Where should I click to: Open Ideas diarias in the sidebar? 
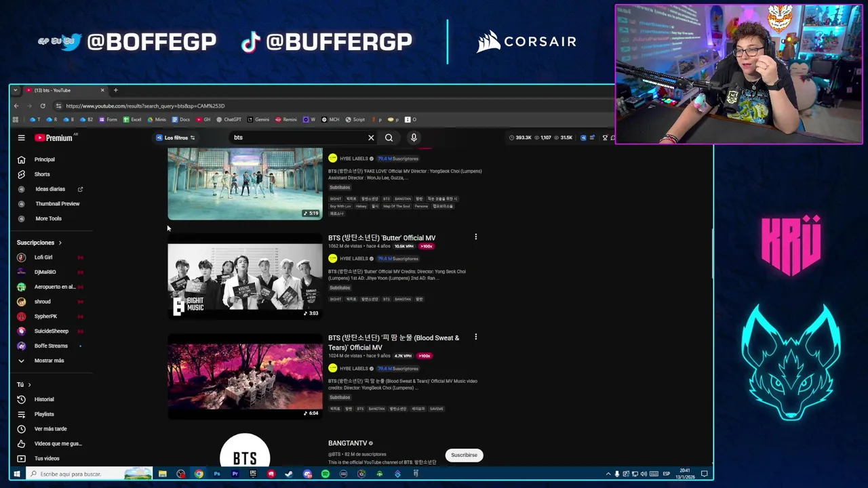pyautogui.click(x=51, y=189)
